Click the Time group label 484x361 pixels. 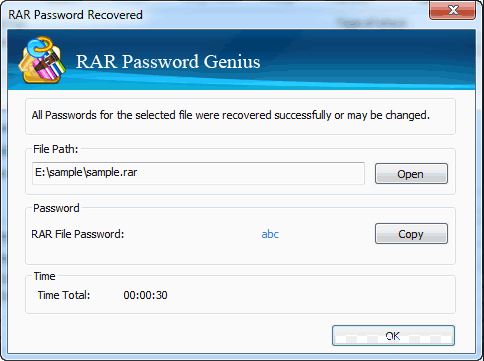coord(44,276)
